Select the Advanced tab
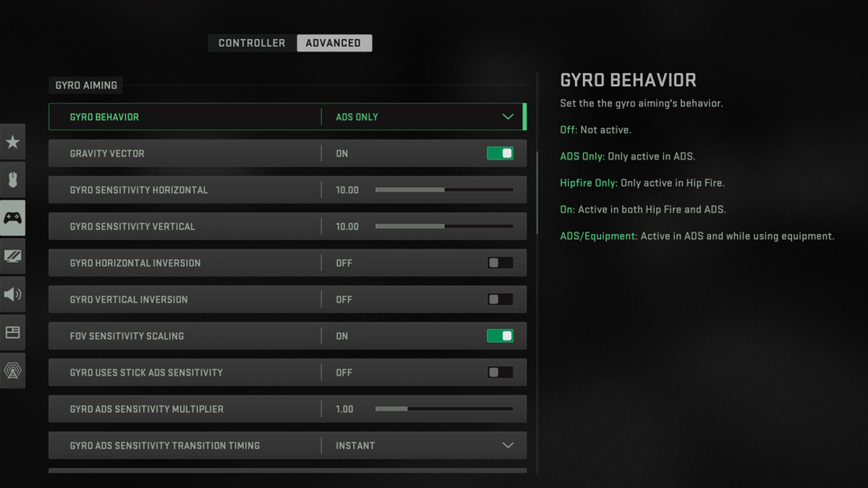868x488 pixels. tap(333, 43)
